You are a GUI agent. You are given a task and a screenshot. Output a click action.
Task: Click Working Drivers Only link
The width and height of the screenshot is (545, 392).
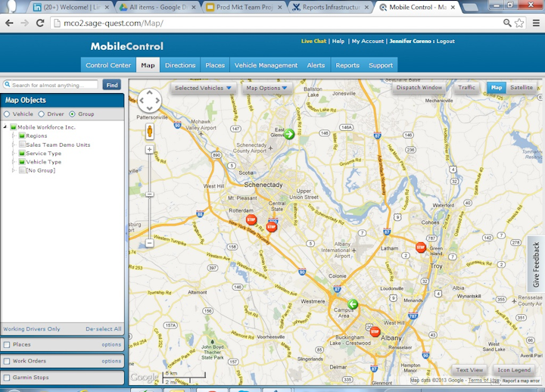[x=32, y=328]
